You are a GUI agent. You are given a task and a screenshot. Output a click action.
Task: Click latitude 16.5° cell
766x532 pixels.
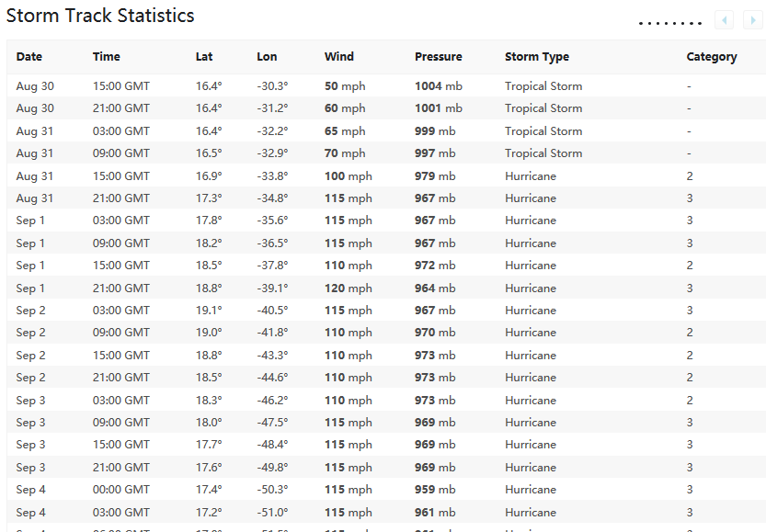pyautogui.click(x=209, y=153)
